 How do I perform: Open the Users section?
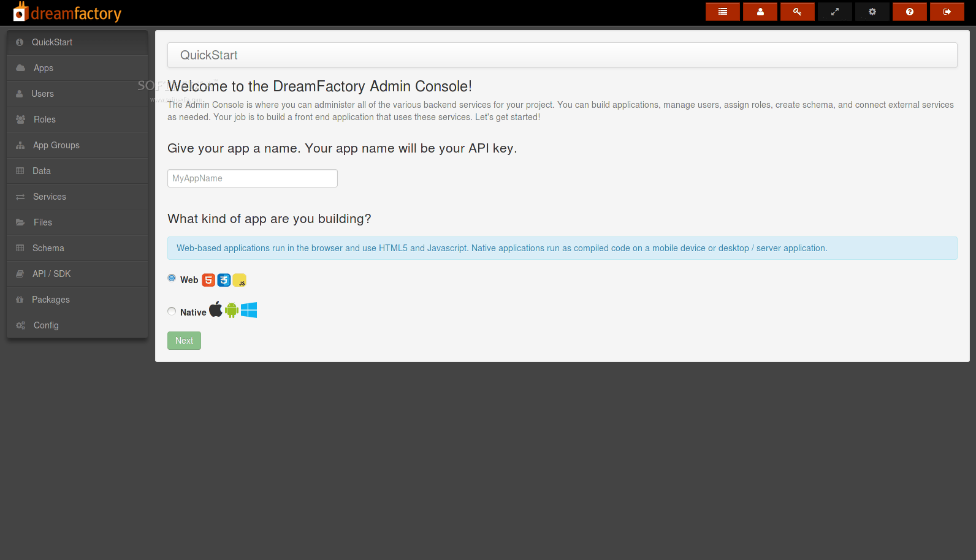tap(77, 94)
